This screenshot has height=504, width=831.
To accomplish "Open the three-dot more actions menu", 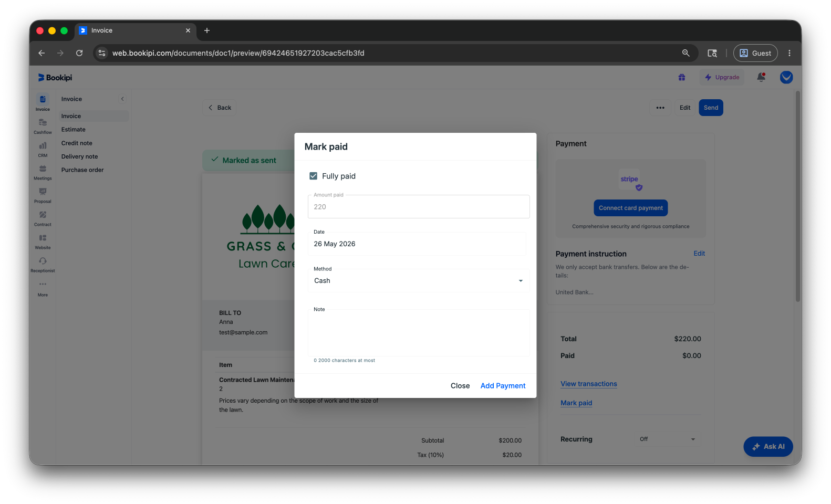I will (660, 108).
